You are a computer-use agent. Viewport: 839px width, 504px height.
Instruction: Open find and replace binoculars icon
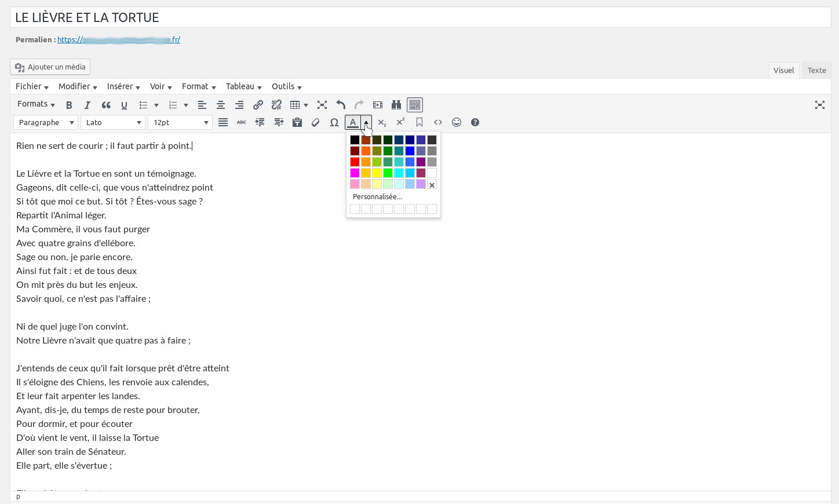[396, 105]
